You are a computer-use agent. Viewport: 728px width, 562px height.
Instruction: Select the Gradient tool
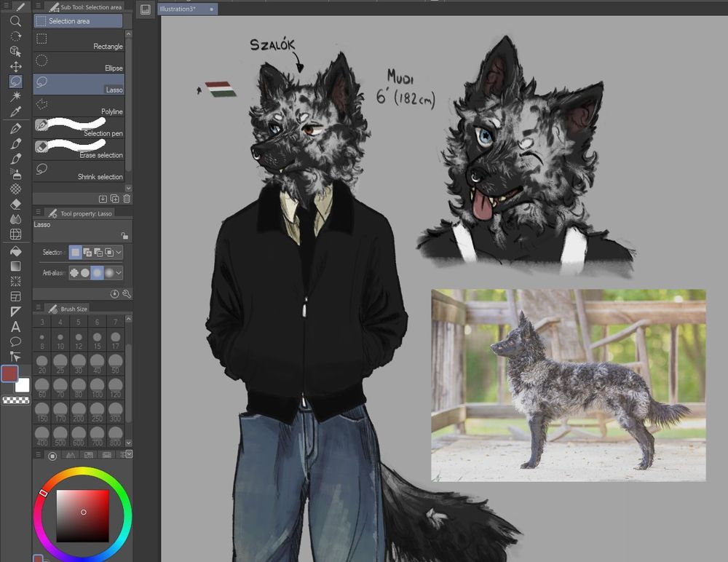[15, 266]
